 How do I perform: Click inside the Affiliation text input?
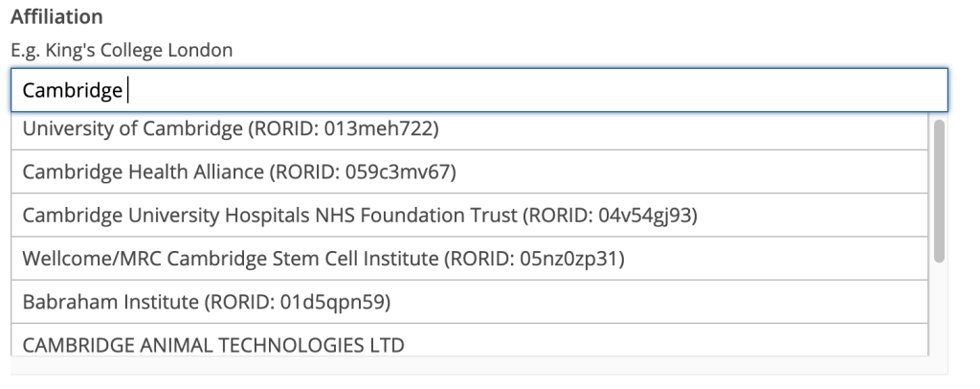pos(479,91)
